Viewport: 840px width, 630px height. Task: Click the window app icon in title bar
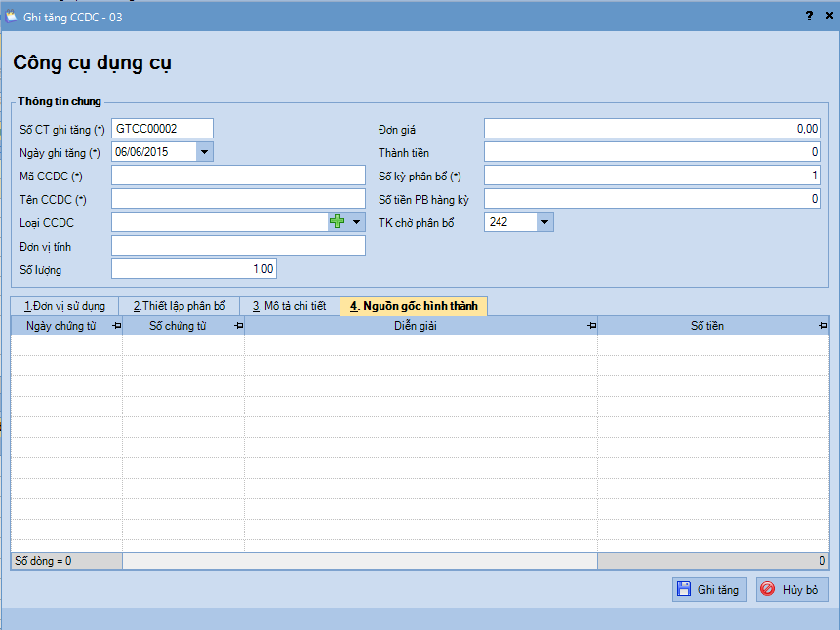[x=11, y=17]
